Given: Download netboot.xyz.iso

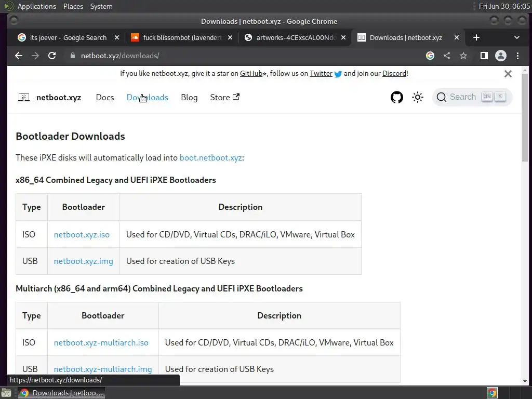Looking at the screenshot, I should point(82,234).
